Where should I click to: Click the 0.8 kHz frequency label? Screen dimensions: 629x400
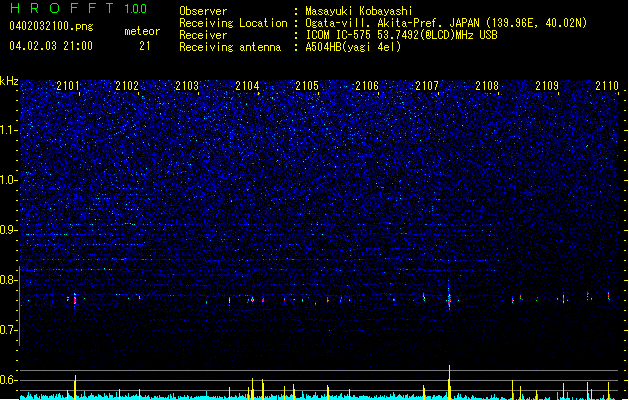pos(8,280)
